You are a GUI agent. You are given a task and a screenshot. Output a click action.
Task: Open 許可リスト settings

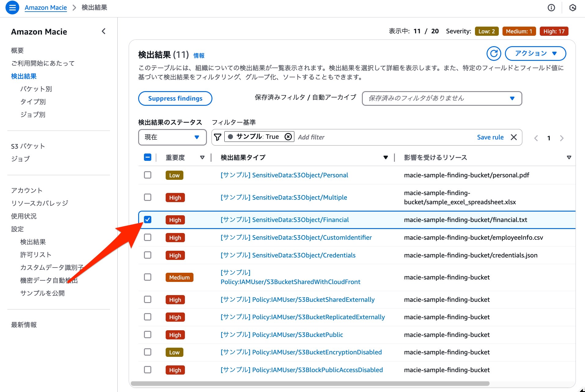coord(36,255)
